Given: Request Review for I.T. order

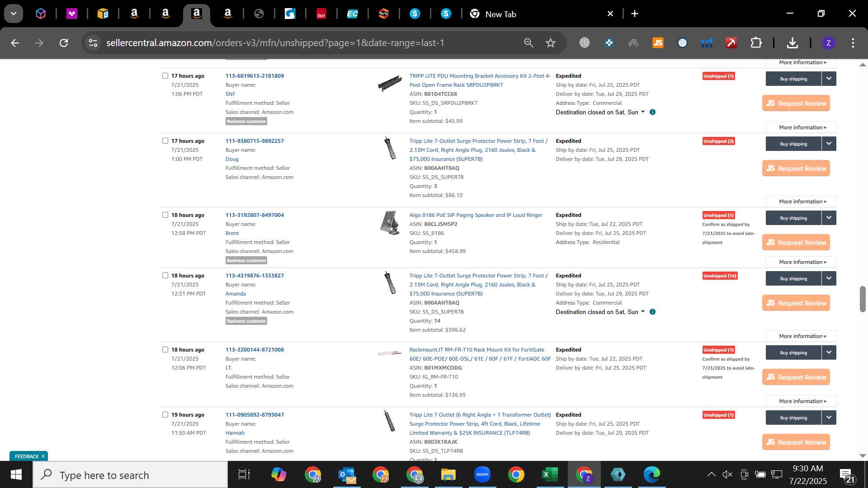Looking at the screenshot, I should (796, 377).
